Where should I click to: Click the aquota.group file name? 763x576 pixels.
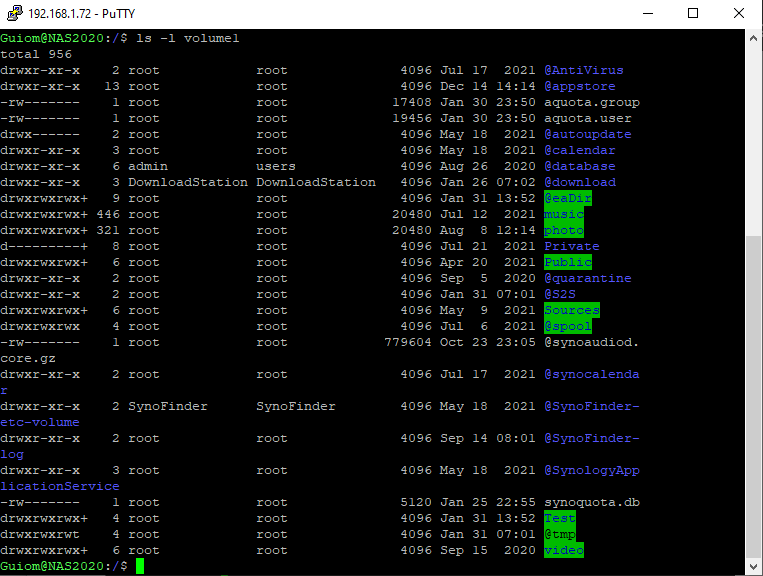coord(592,102)
